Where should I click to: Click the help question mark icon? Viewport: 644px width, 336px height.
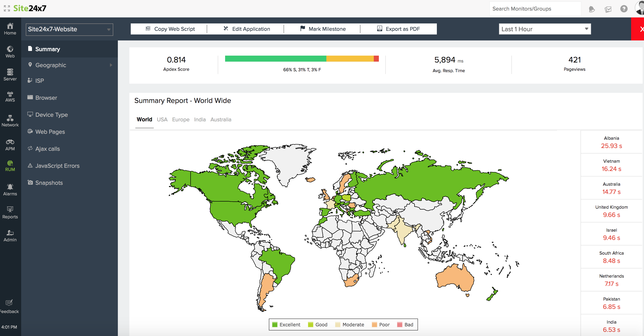point(624,9)
